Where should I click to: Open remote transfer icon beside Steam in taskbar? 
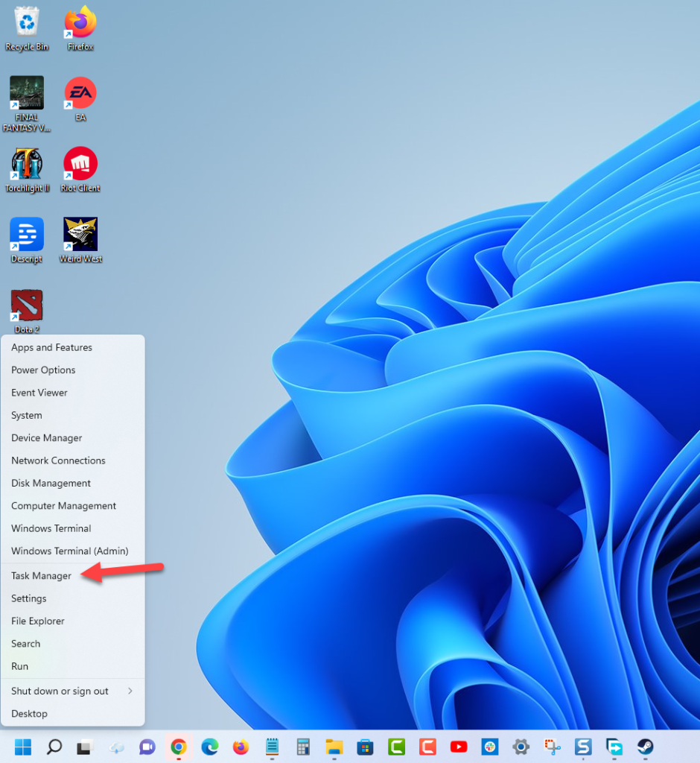click(x=614, y=747)
